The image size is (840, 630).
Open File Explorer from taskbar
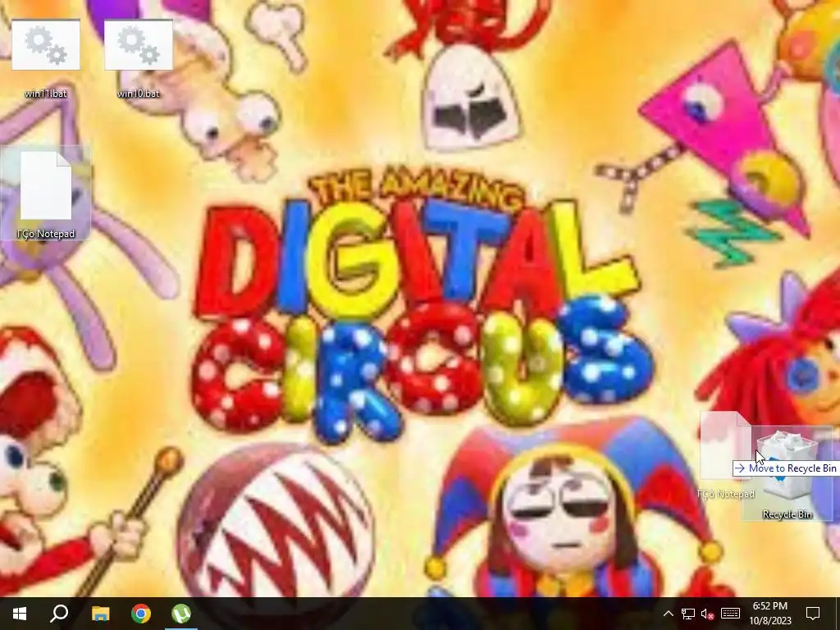100,614
